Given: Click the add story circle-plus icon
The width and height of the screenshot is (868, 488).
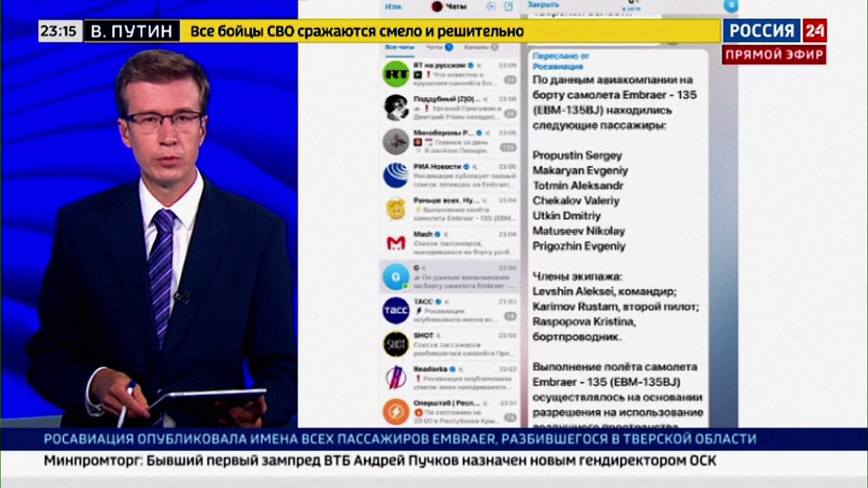Looking at the screenshot, I should click(x=491, y=6).
